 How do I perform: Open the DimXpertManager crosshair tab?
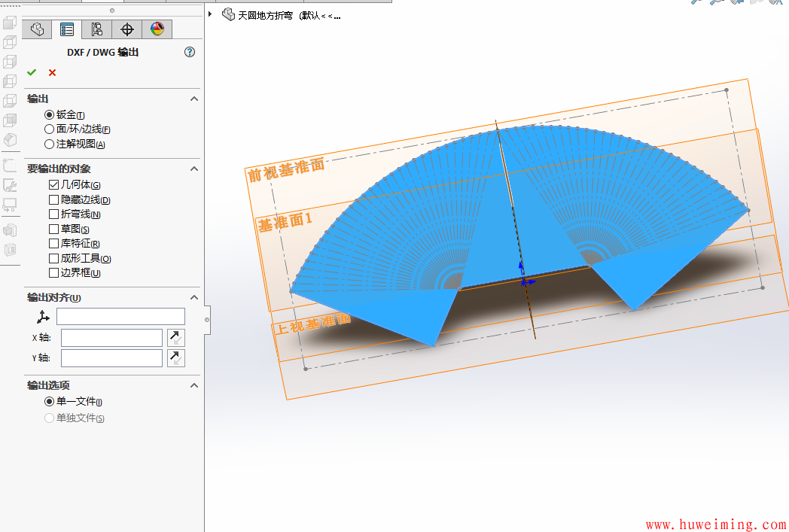126,29
